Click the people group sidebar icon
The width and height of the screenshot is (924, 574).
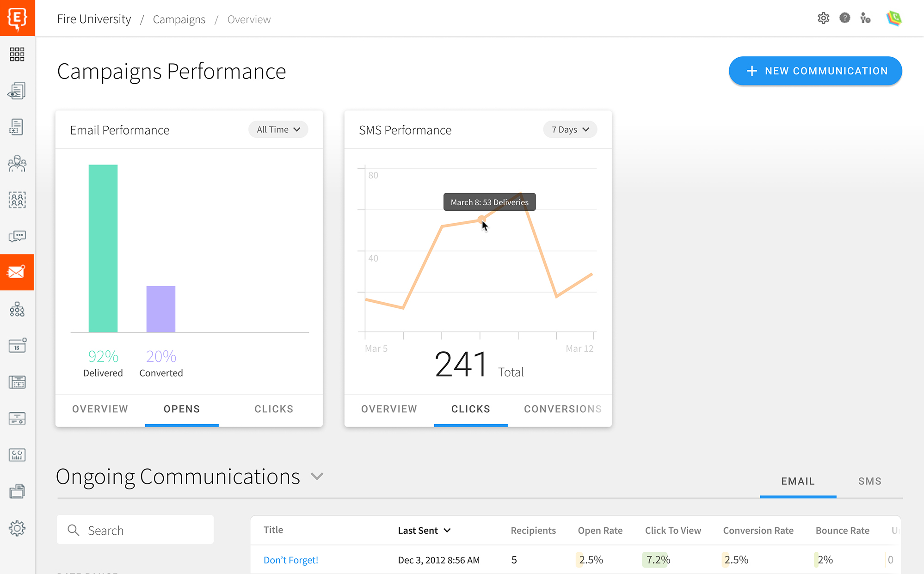coord(17,164)
